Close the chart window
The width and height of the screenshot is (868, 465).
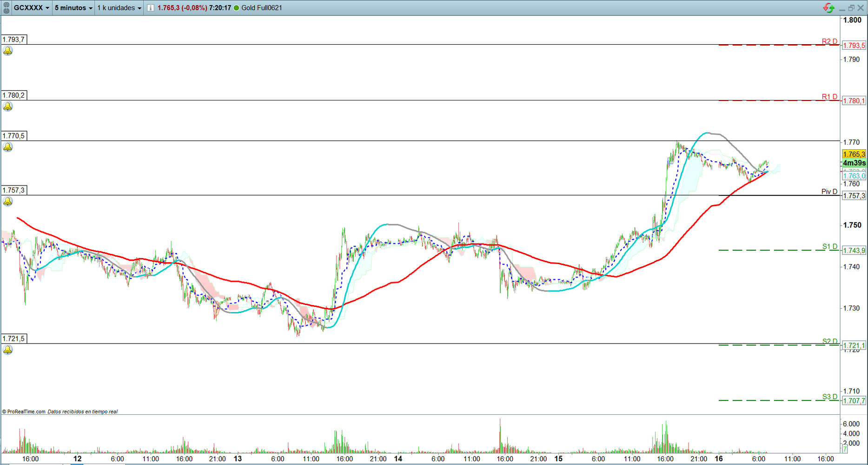(x=861, y=8)
